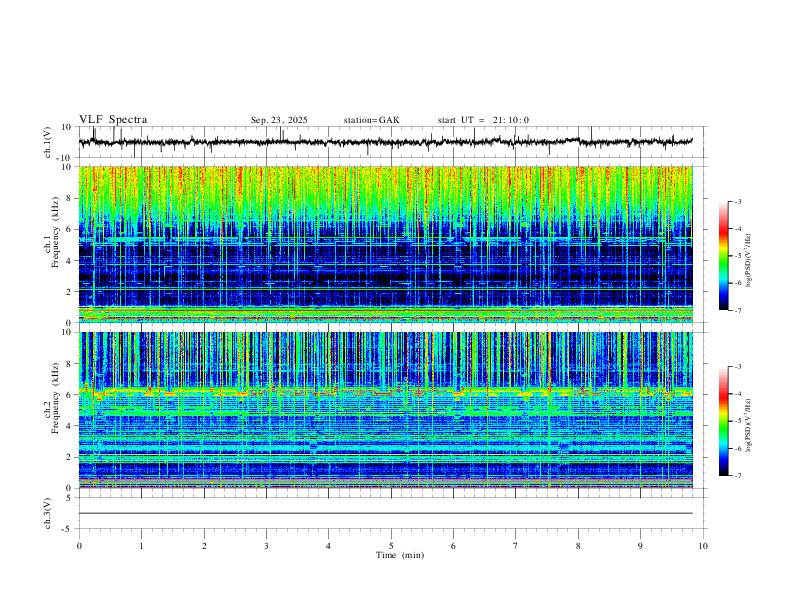Screen dimensions: 792x612
Task: Click time axis tick label "3"
Action: coord(266,546)
